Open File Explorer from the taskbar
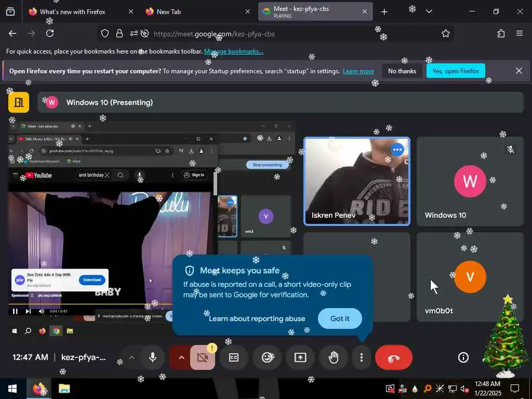This screenshot has width=532, height=399. point(64,389)
